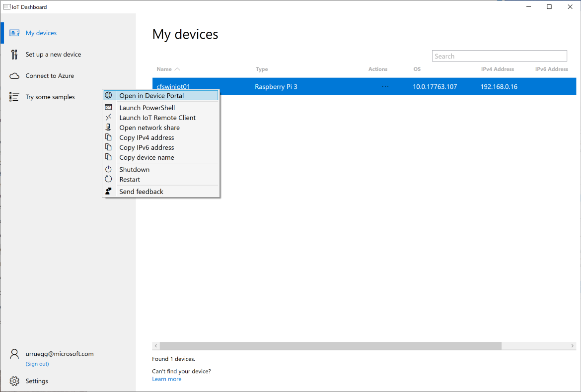
Task: Click the network share icon
Action: coord(108,128)
